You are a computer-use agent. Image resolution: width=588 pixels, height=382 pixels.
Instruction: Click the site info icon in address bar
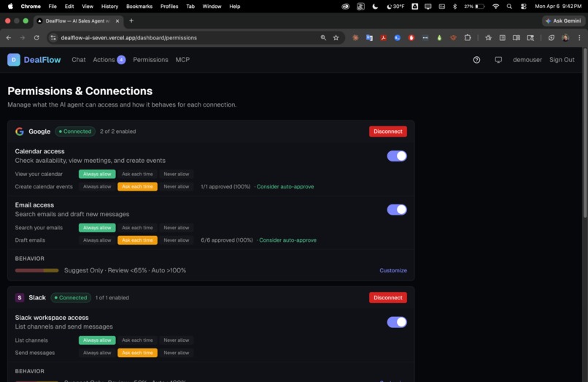(x=53, y=37)
